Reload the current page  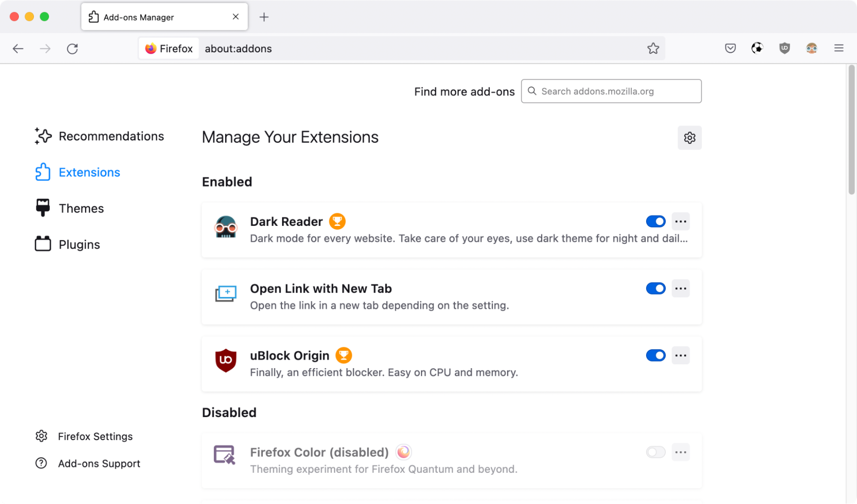tap(72, 48)
